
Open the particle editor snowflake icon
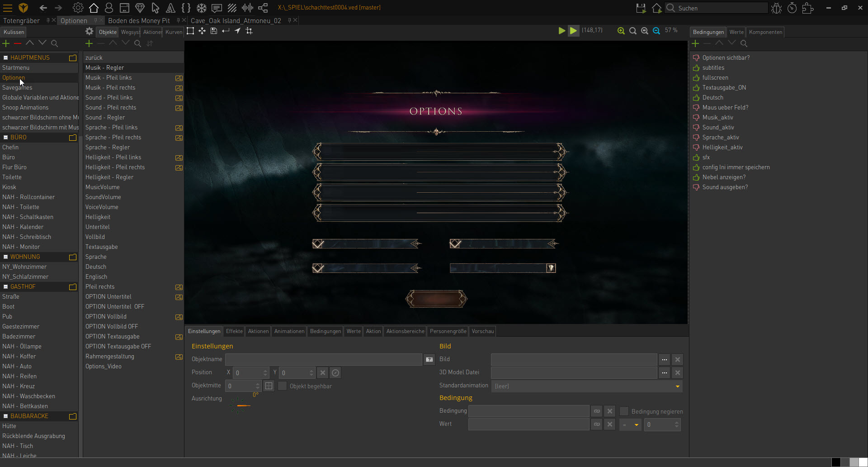201,8
